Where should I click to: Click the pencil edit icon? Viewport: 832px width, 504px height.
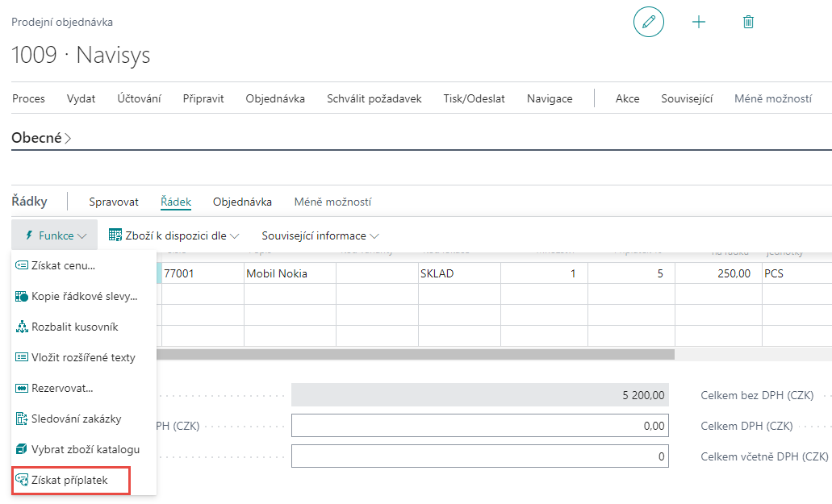pos(648,22)
